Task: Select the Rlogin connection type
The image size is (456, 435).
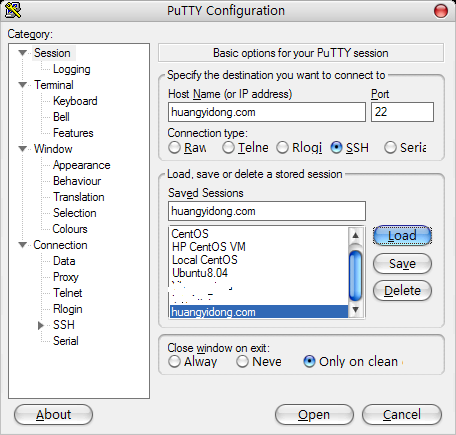Action: pyautogui.click(x=282, y=147)
